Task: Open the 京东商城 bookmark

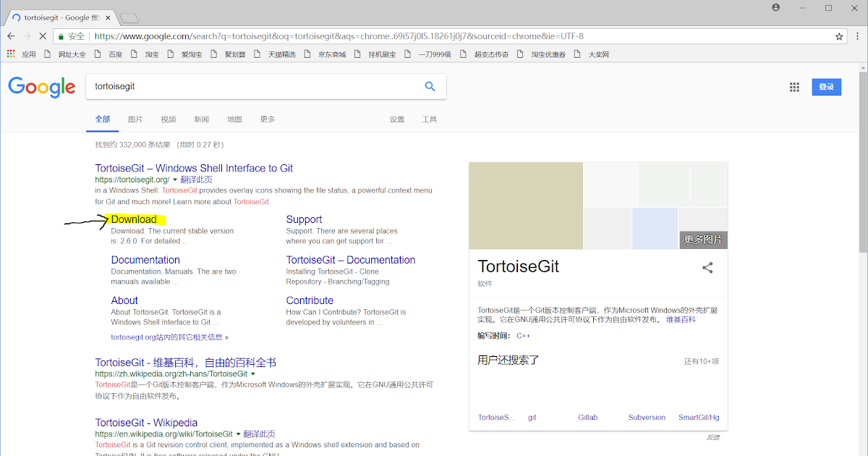Action: click(325, 54)
